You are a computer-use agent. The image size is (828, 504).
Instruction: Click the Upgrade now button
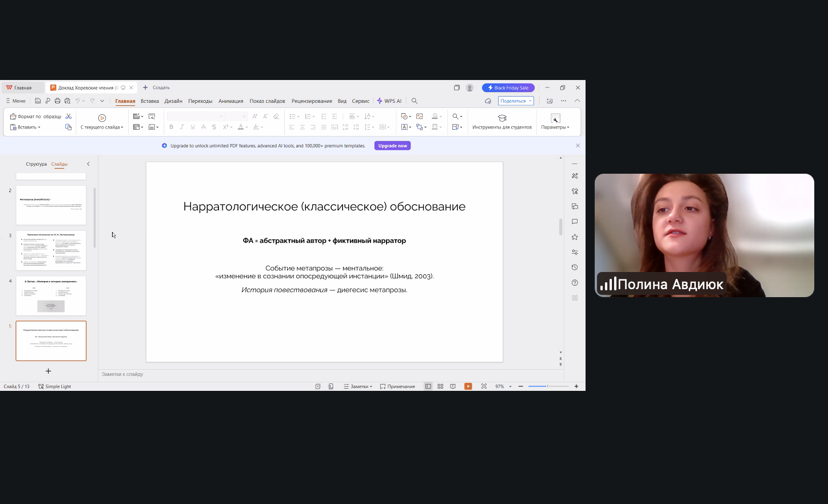click(392, 146)
